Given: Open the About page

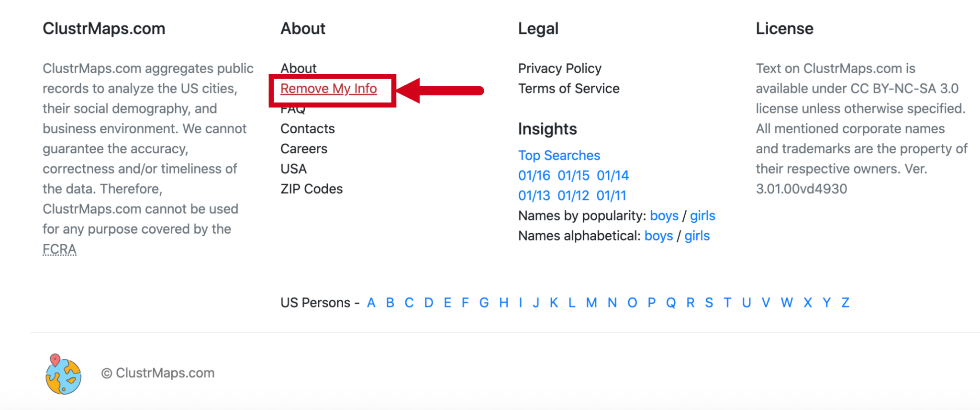Looking at the screenshot, I should click(x=298, y=68).
